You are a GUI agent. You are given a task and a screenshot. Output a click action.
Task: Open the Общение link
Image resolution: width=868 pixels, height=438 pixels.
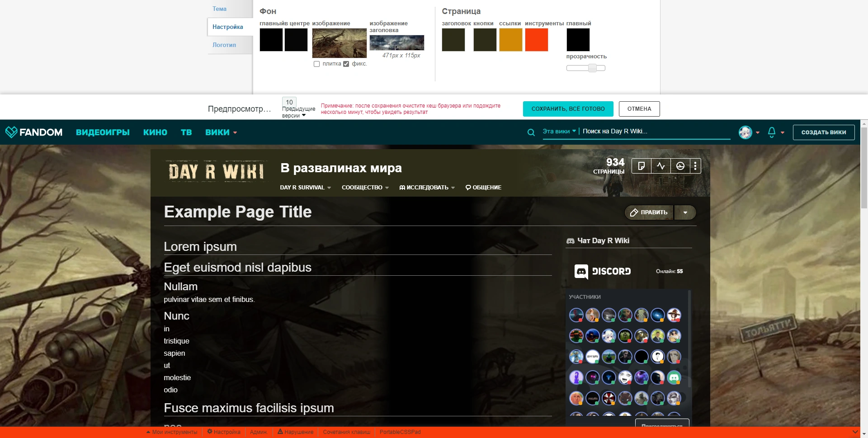click(483, 188)
